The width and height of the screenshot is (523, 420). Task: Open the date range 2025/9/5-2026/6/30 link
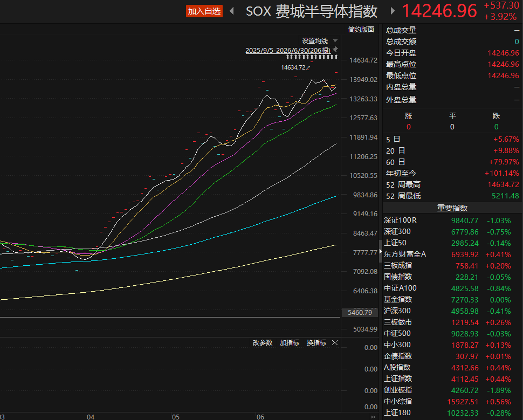pyautogui.click(x=288, y=50)
